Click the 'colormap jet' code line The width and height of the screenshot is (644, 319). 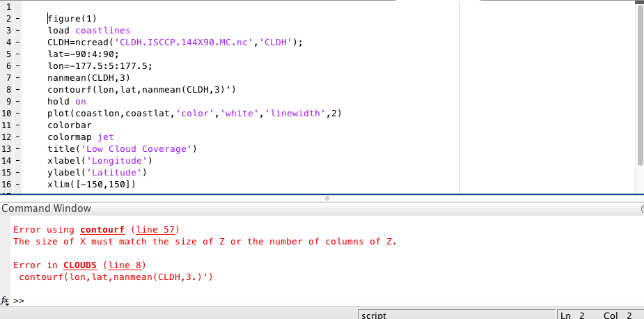point(81,137)
